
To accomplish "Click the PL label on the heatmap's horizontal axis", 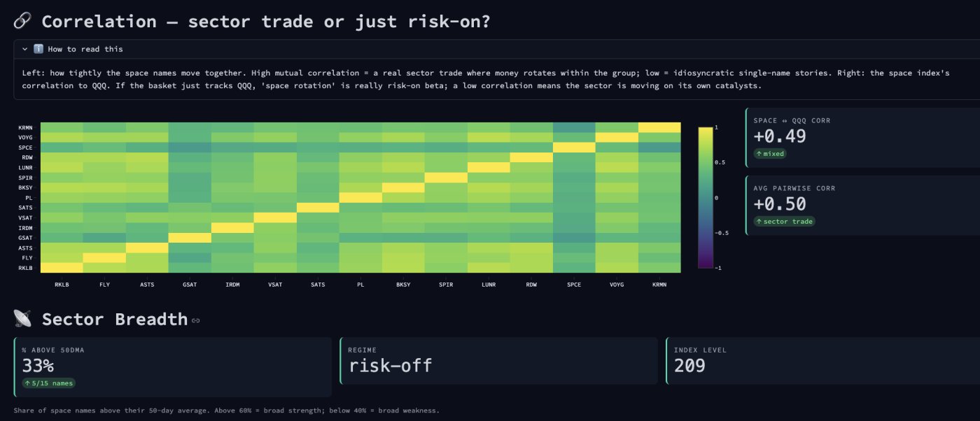I will coord(360,285).
